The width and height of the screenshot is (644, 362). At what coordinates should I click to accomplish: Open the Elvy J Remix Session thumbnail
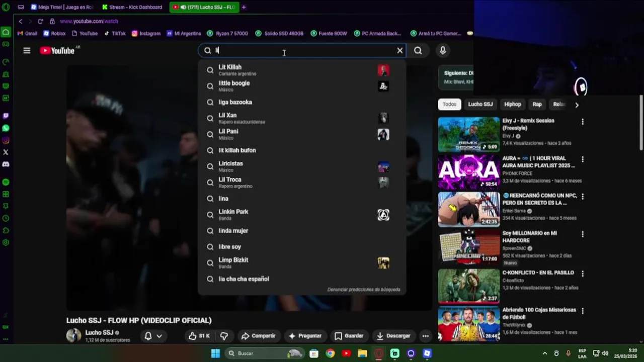468,134
